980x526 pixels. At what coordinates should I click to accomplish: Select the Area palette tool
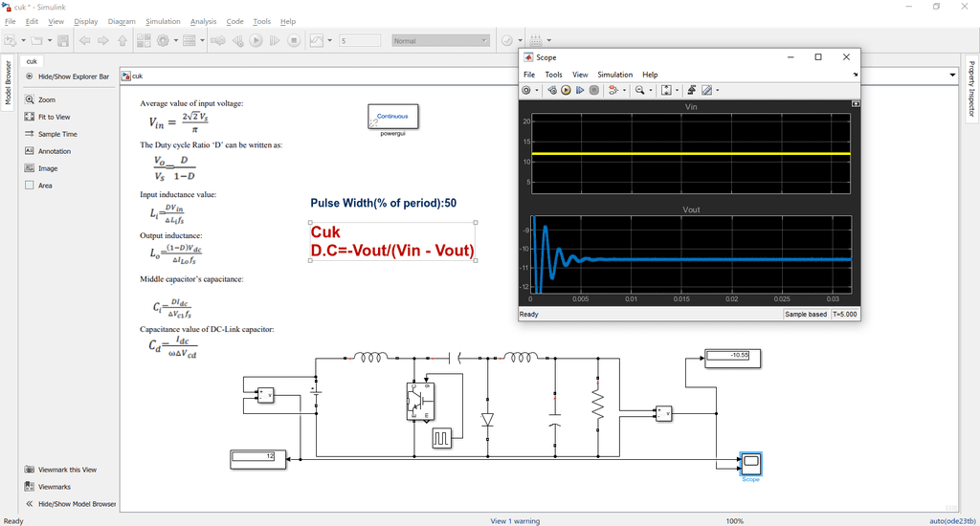[38, 186]
